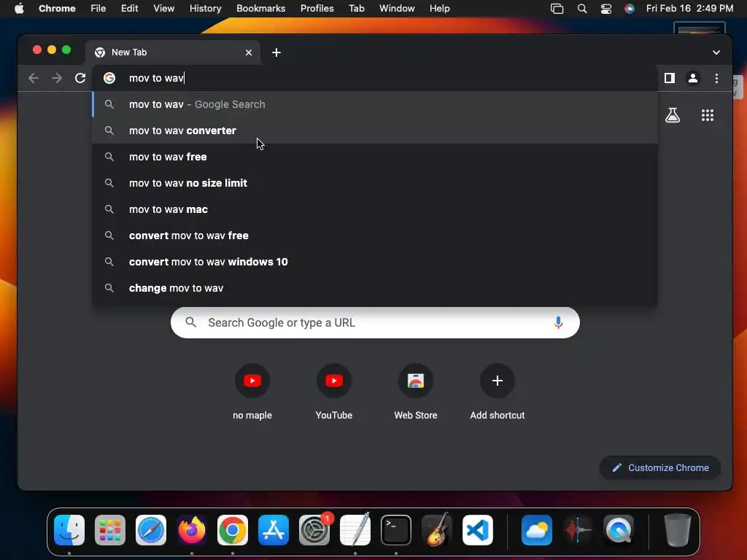Open the Search Labs flask icon
Image resolution: width=747 pixels, height=560 pixels.
pyautogui.click(x=672, y=115)
